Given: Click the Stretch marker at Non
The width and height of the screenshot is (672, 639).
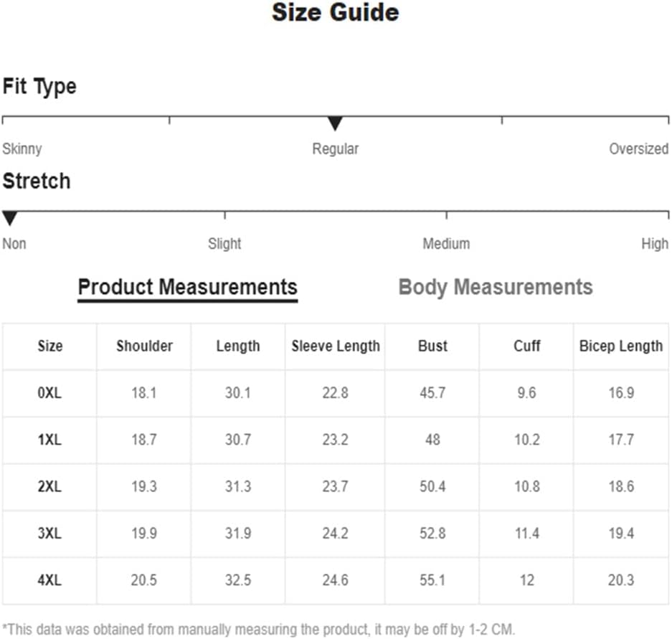Looking at the screenshot, I should (x=10, y=218).
